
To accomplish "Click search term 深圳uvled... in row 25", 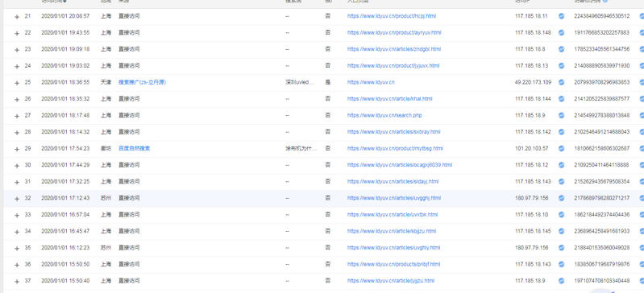I will pos(299,82).
